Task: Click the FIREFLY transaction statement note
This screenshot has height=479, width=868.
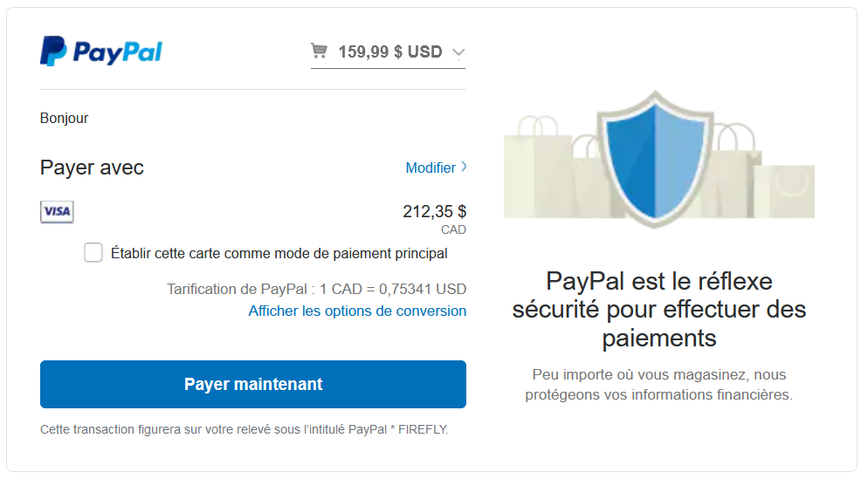Action: click(x=245, y=429)
